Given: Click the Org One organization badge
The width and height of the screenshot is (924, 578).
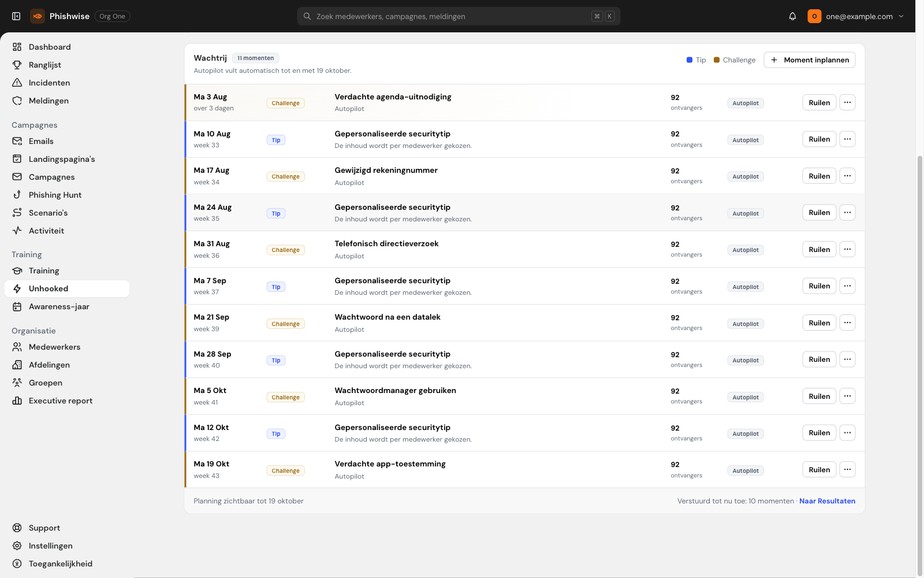Looking at the screenshot, I should pos(112,16).
